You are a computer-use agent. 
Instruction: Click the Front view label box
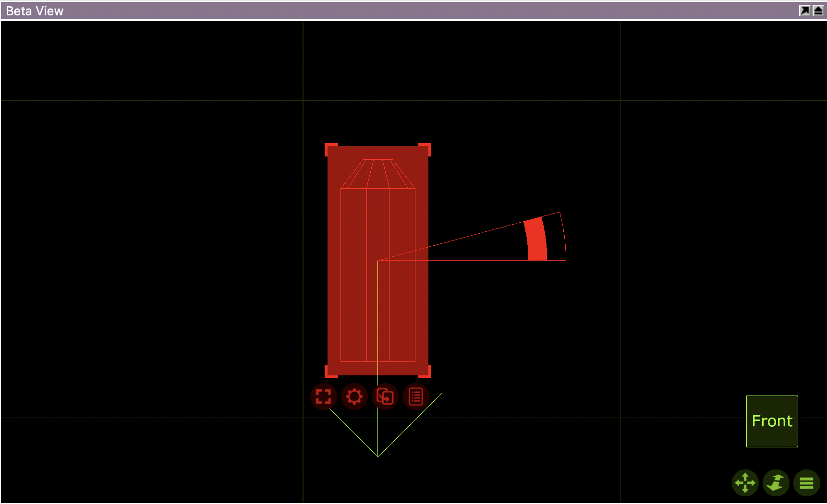point(772,421)
